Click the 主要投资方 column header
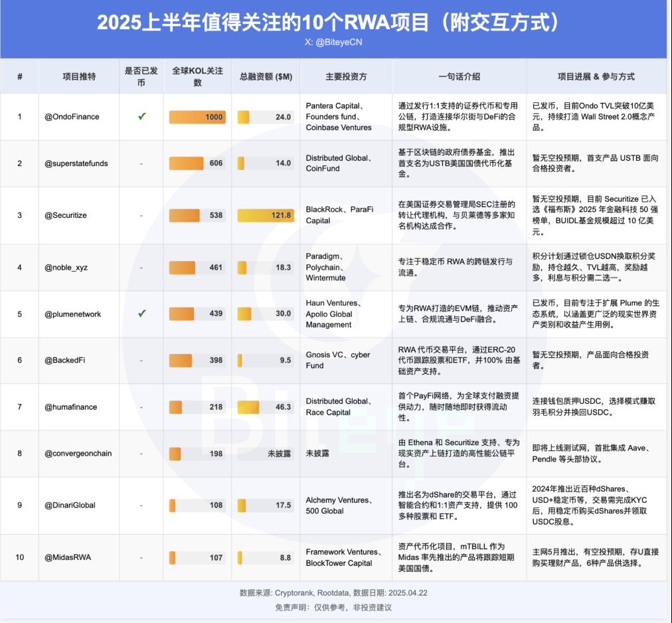The height and width of the screenshot is (623, 672). (346, 77)
